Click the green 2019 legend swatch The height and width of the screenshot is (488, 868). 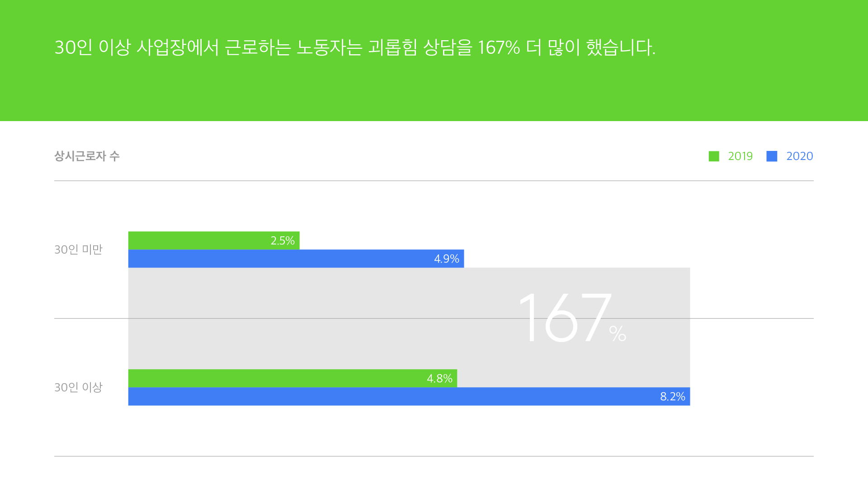tap(714, 156)
